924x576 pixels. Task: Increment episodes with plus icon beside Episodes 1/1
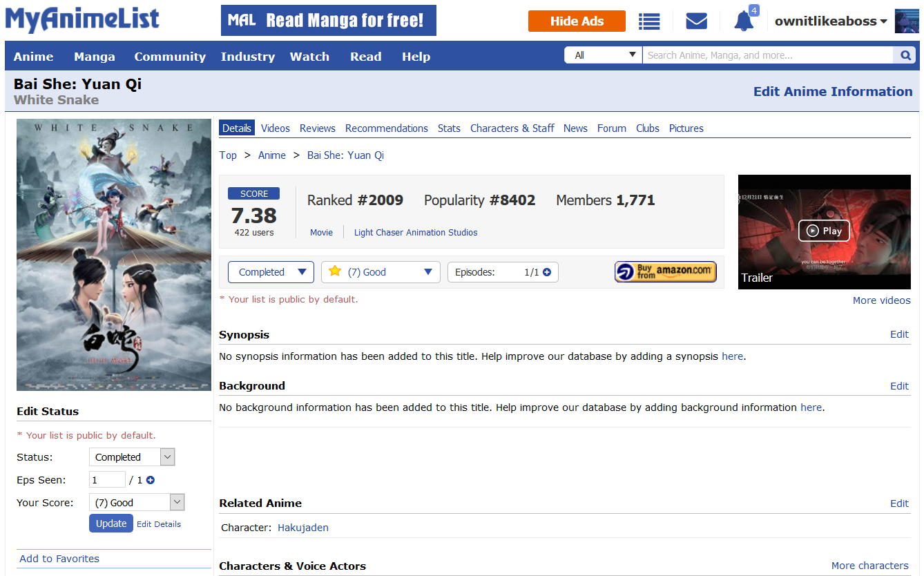[547, 272]
